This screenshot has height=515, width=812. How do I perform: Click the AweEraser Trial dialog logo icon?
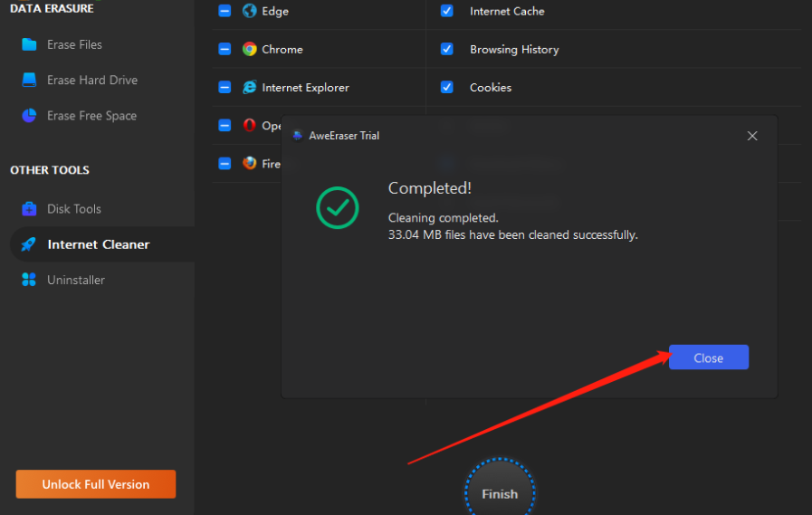[x=297, y=136]
